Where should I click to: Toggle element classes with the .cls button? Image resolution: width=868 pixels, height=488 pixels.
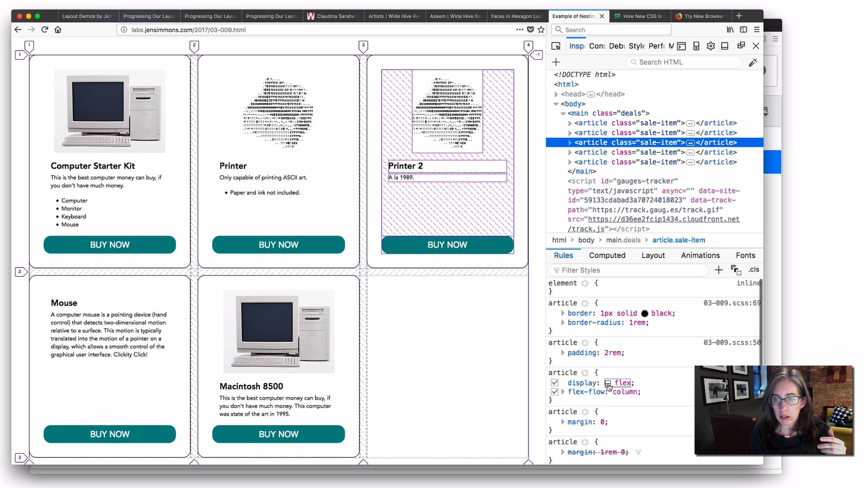(x=753, y=270)
